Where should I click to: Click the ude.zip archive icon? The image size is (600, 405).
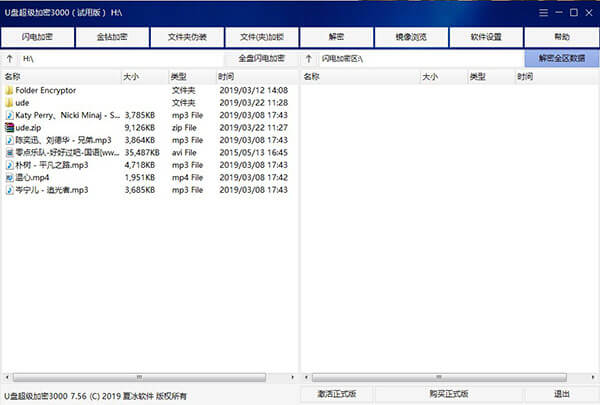10,127
